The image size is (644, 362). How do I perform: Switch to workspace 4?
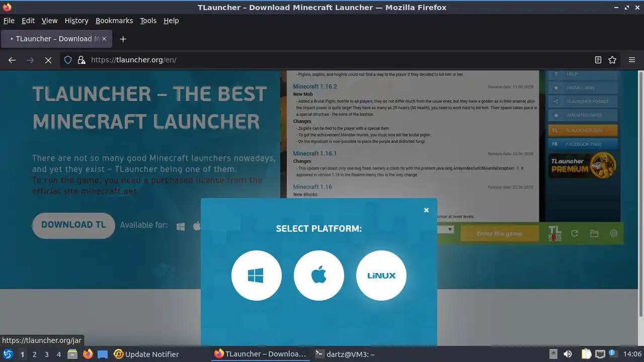tap(58, 354)
